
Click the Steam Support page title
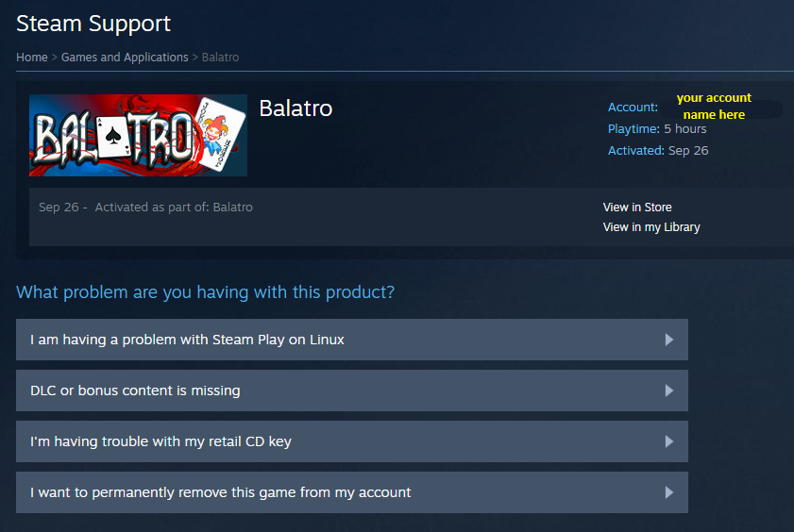point(93,24)
